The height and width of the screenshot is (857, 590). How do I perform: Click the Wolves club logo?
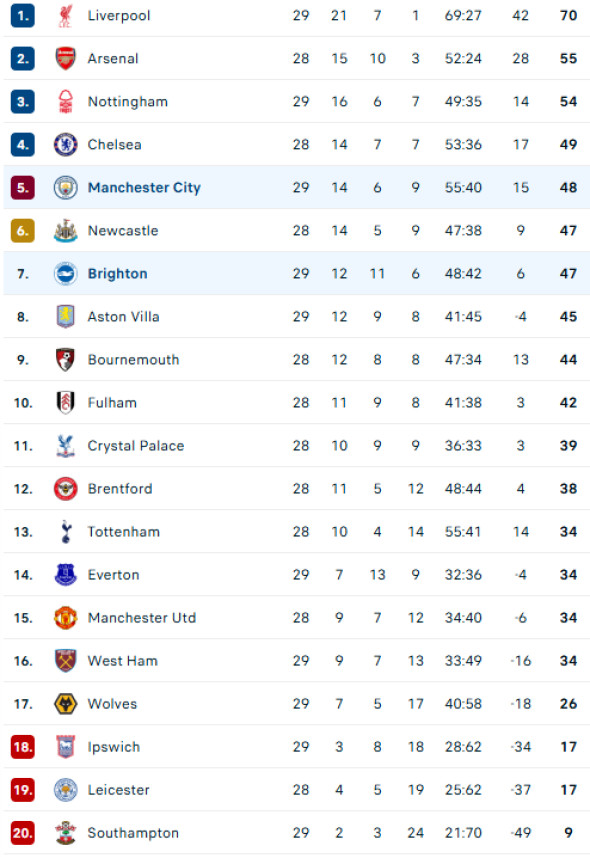pyautogui.click(x=65, y=704)
